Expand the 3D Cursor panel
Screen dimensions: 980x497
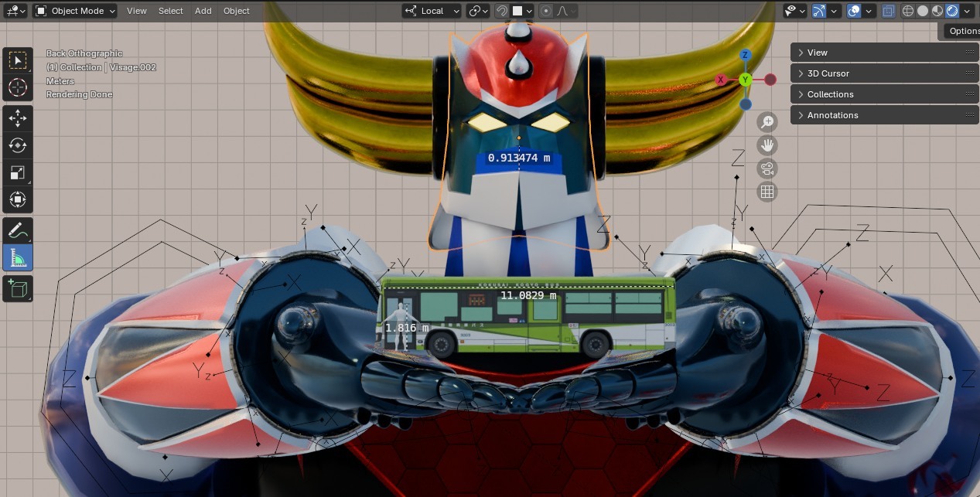point(884,73)
